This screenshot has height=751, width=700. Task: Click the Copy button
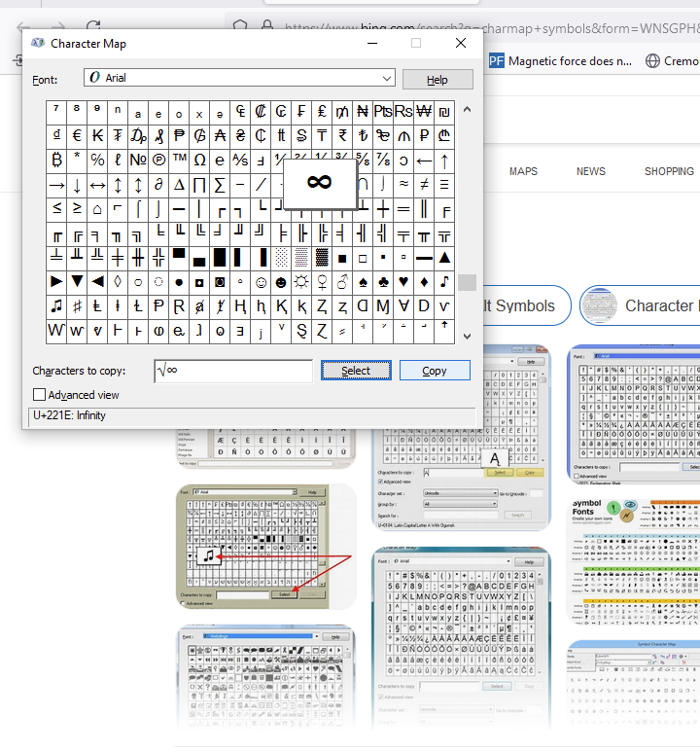[x=434, y=371]
